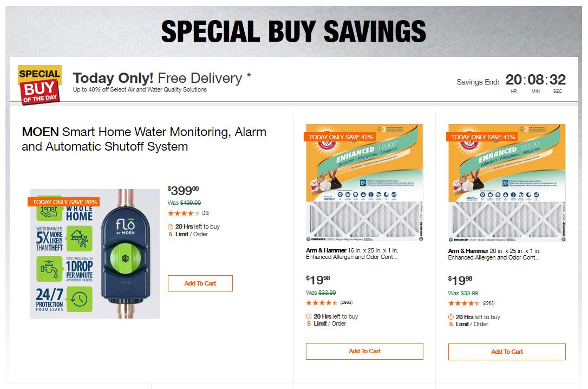Open Arm & Hammer 20 in. filter title link

[494, 254]
